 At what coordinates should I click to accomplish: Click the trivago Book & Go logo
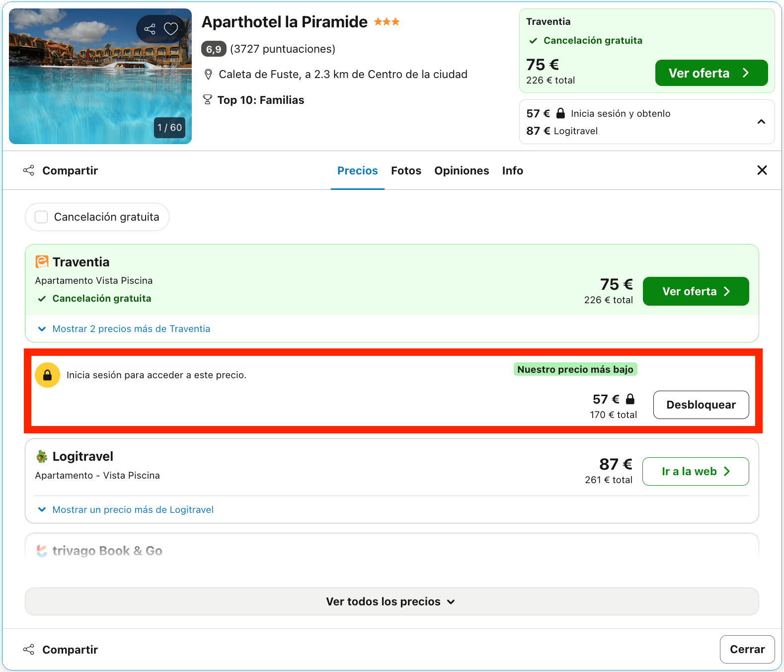pos(42,551)
